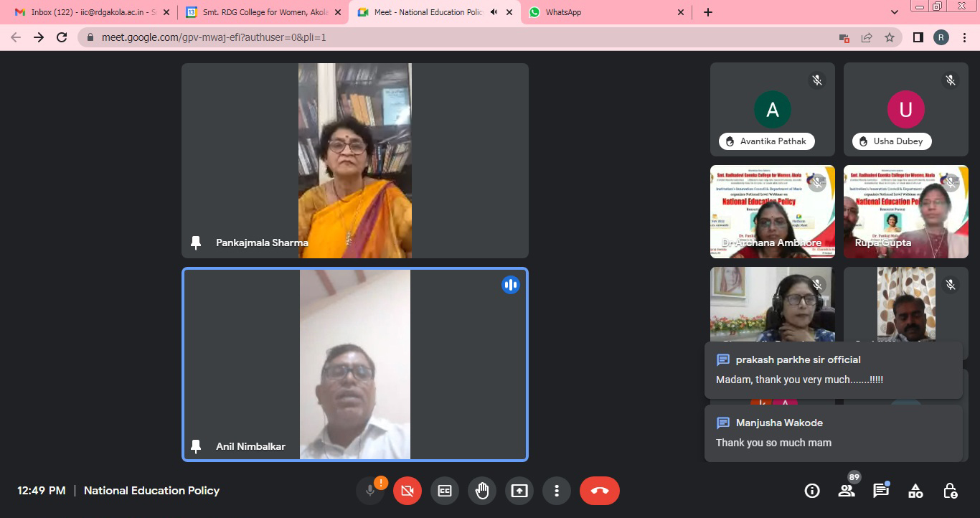Screen dimensions: 980x518
Task: Open Manjusha Wakode's chat notification
Action: click(x=833, y=433)
